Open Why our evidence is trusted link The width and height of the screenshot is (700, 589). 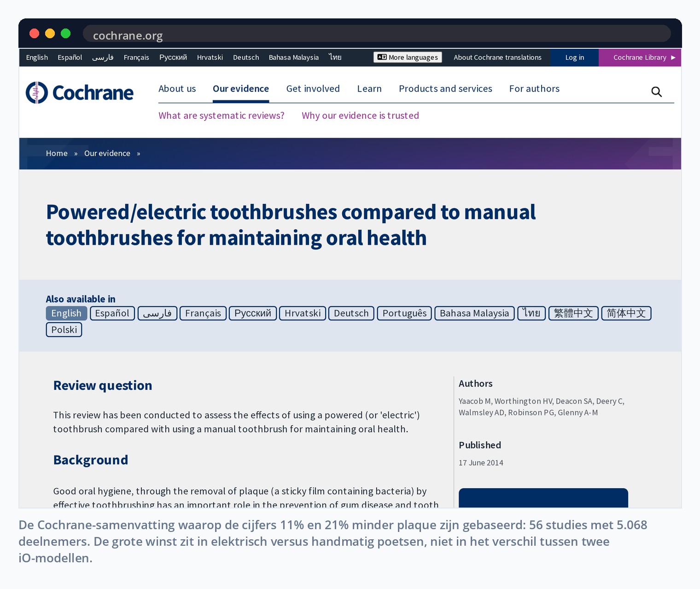pyautogui.click(x=360, y=115)
